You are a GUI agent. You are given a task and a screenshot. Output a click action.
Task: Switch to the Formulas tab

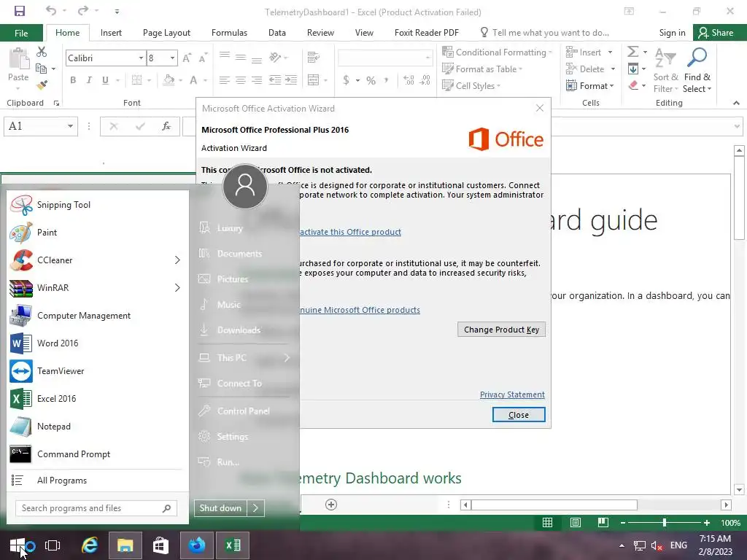[229, 33]
